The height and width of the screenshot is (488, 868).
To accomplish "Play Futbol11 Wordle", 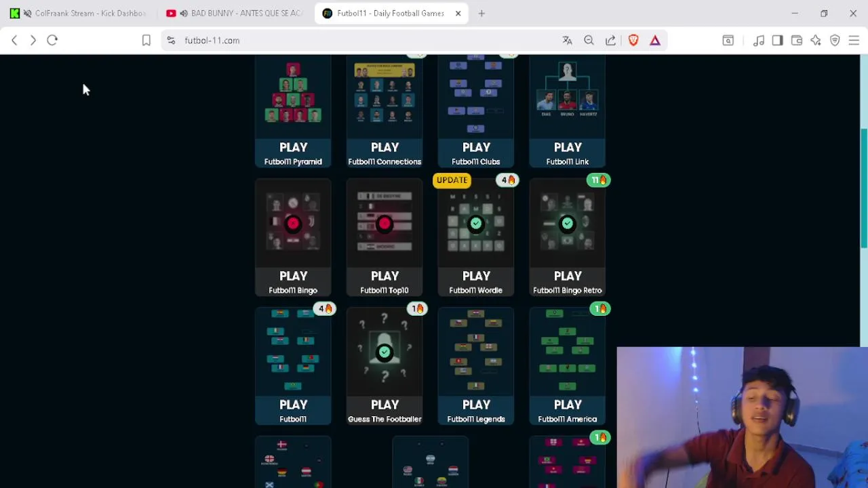I will (x=476, y=282).
